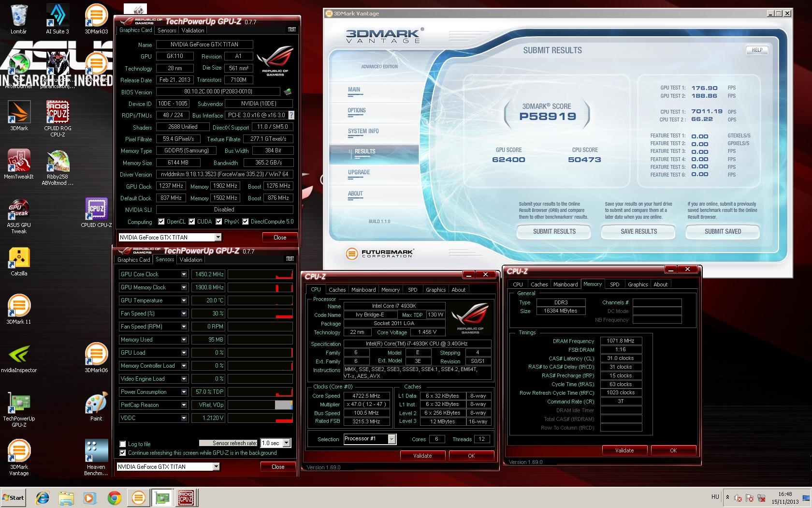Click the GPU-Z screenshot camera icon
812x508 pixels.
pos(291,30)
